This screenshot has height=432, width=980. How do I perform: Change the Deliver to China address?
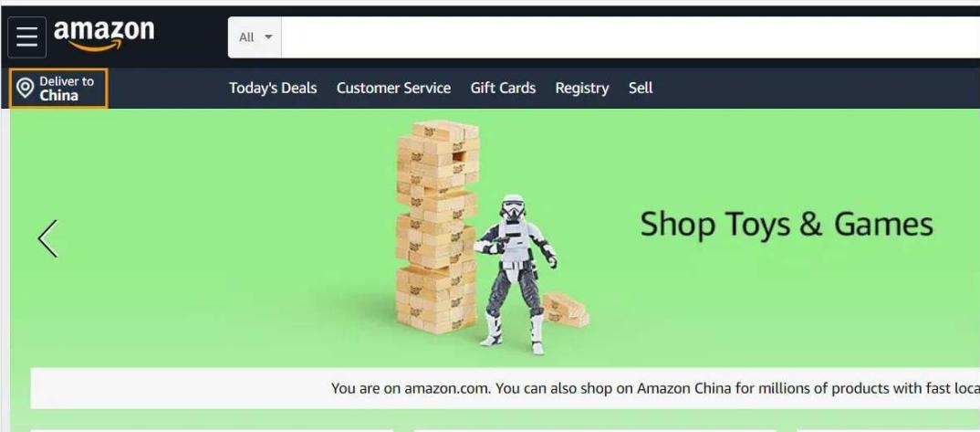[x=58, y=89]
